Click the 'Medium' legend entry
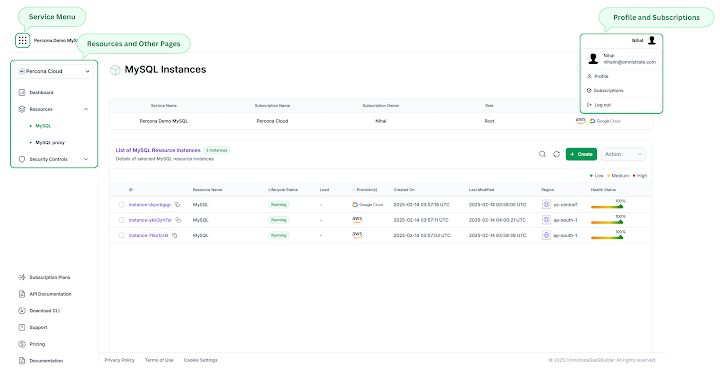The height and width of the screenshot is (376, 720). [618, 176]
